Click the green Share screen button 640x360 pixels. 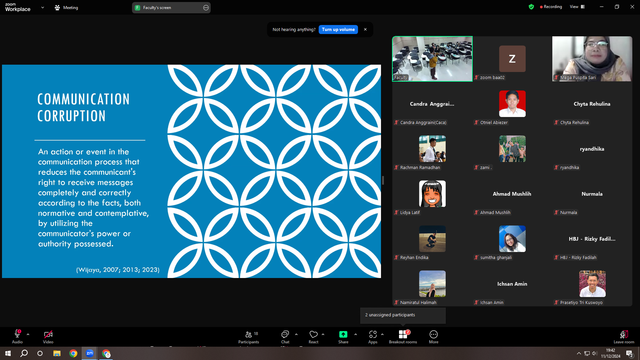343,334
